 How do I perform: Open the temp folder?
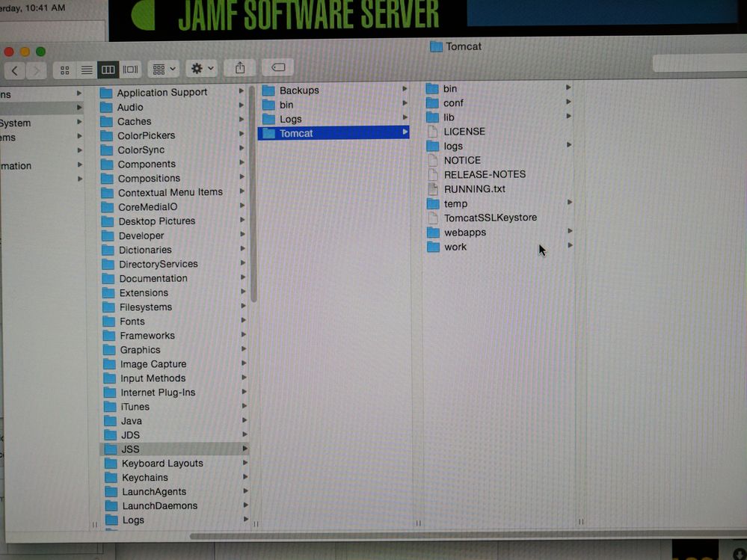click(x=455, y=204)
